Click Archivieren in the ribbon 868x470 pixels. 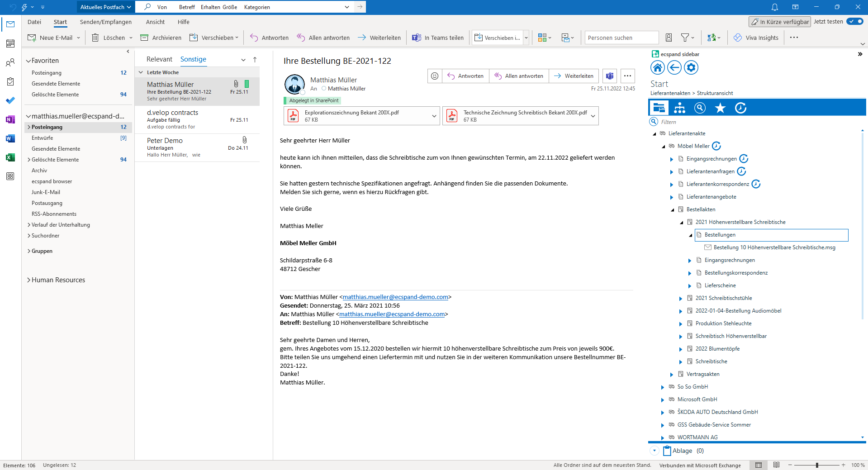pyautogui.click(x=161, y=38)
